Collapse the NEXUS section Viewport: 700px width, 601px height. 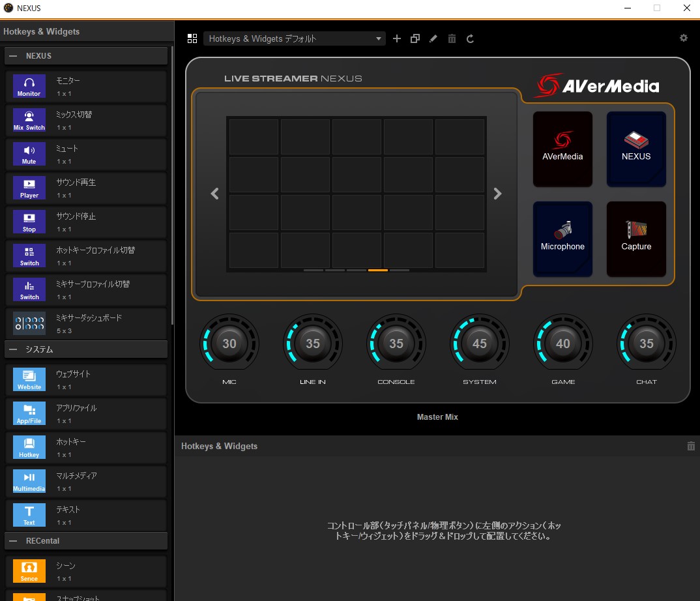(x=13, y=56)
